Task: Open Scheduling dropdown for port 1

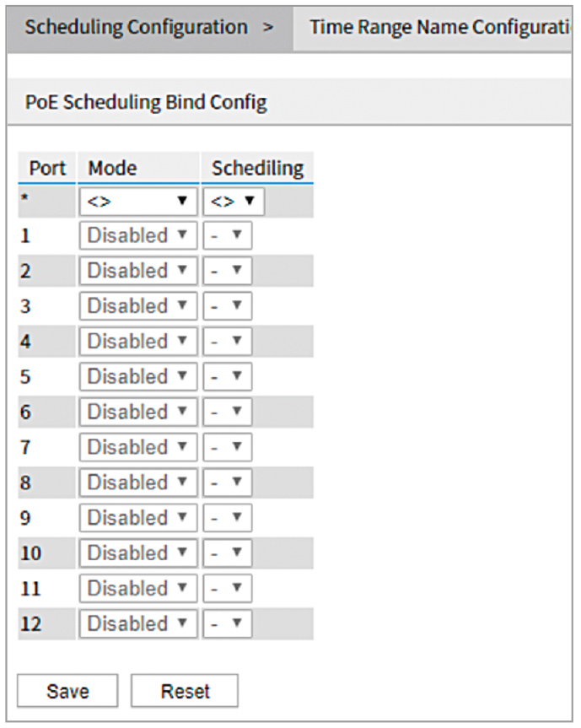Action: (227, 235)
